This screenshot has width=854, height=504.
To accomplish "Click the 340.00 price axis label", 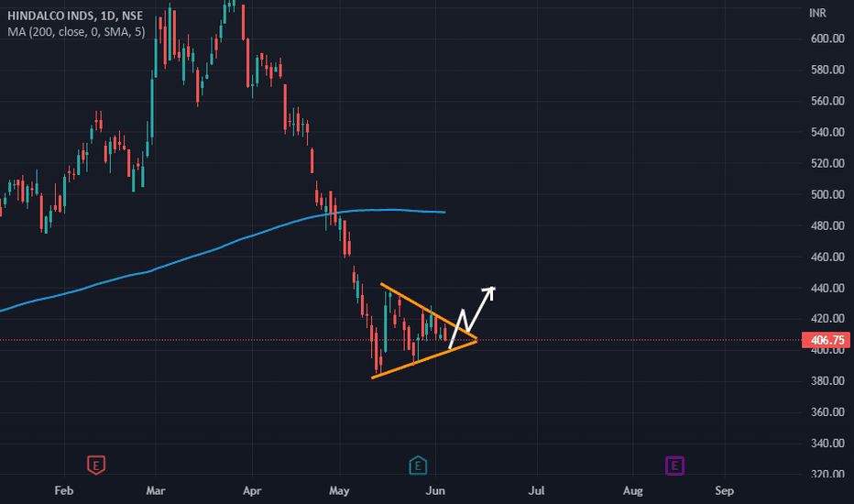I will click(827, 443).
